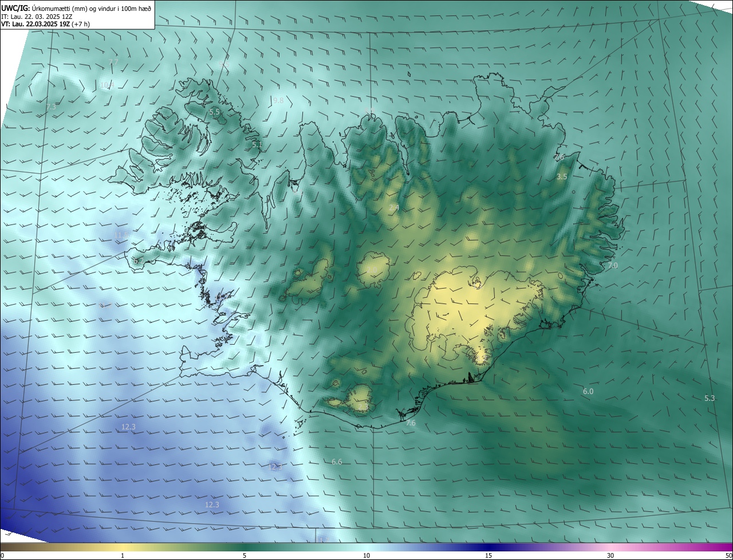Click the yellow segment of the colour bar
The image size is (733, 560).
[x=123, y=547]
